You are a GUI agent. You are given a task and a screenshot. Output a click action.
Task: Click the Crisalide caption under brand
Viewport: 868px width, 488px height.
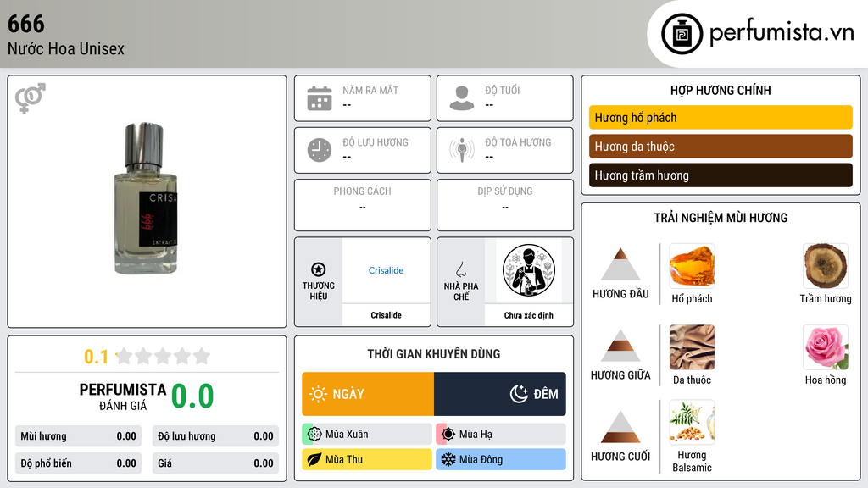coord(386,315)
